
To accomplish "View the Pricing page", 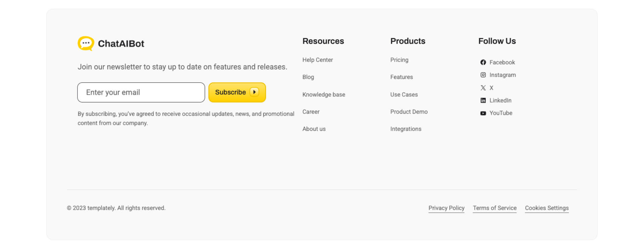I will (x=399, y=60).
